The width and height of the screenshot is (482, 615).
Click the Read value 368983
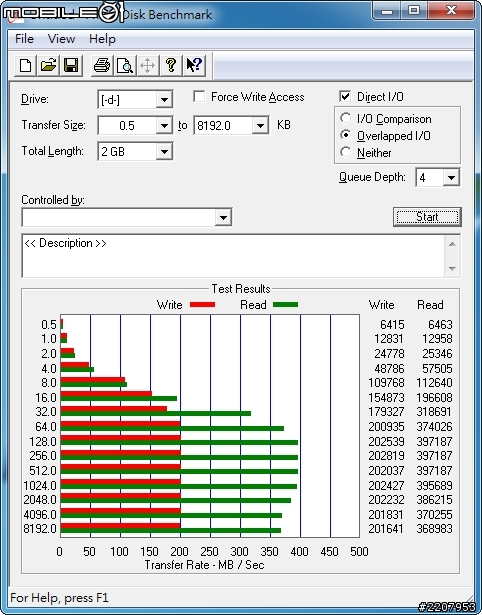(x=435, y=529)
